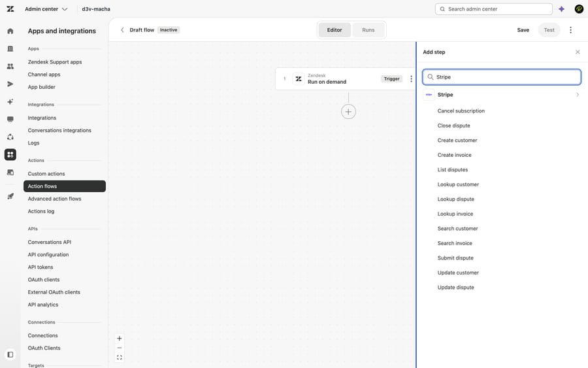Open Conversations integrations link

click(59, 130)
